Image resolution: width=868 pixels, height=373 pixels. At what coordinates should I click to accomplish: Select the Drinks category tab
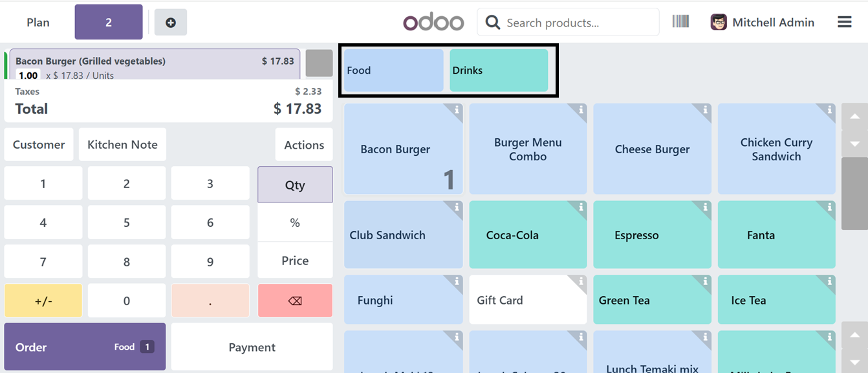[x=499, y=70]
